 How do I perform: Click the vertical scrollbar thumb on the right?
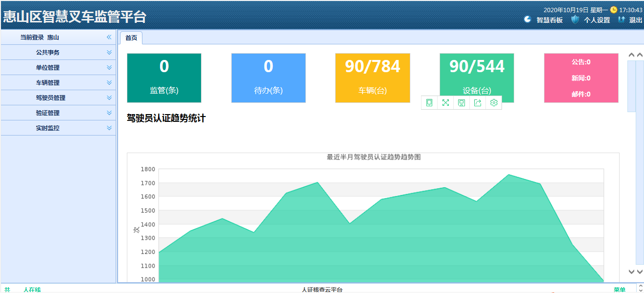(631, 85)
